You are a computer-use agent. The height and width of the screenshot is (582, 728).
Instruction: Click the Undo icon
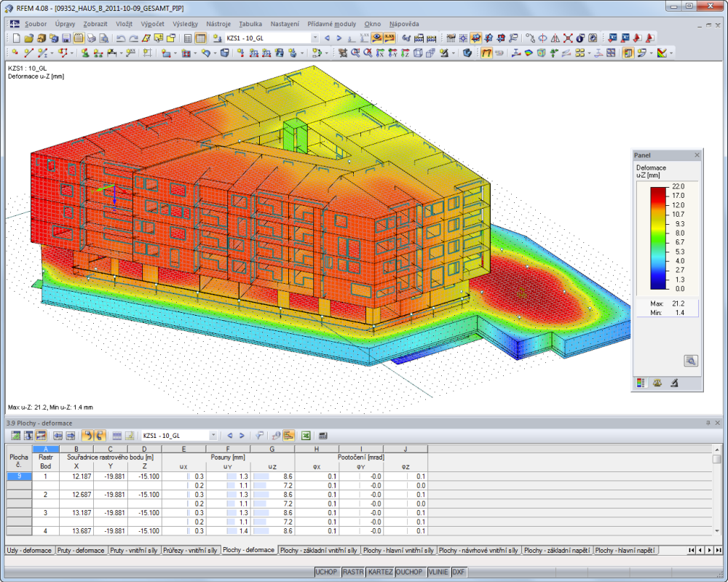tap(120, 39)
